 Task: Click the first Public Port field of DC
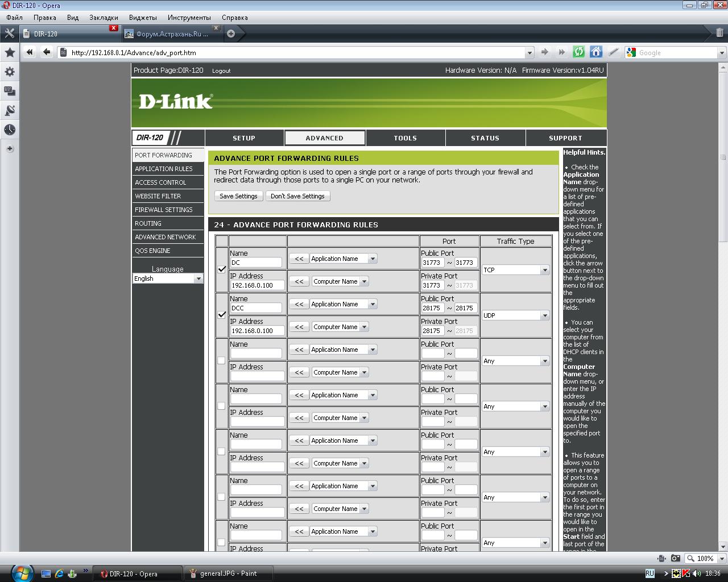(432, 263)
